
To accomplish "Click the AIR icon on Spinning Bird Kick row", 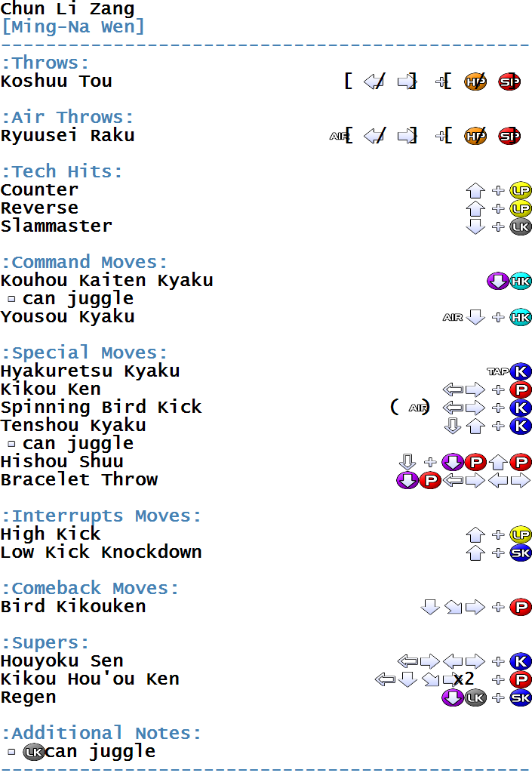I will tap(418, 408).
